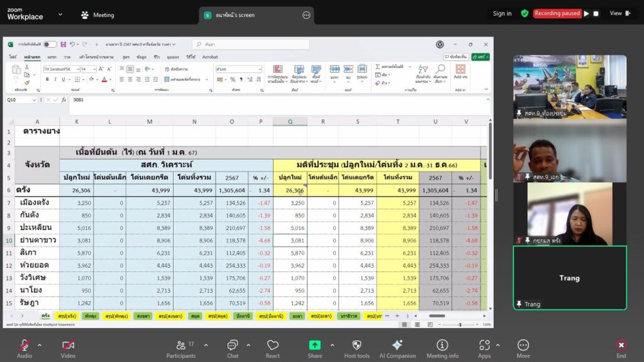This screenshot has width=644, height=362.
Task: Expand the font size dropdown showing 14
Action: 94,69
